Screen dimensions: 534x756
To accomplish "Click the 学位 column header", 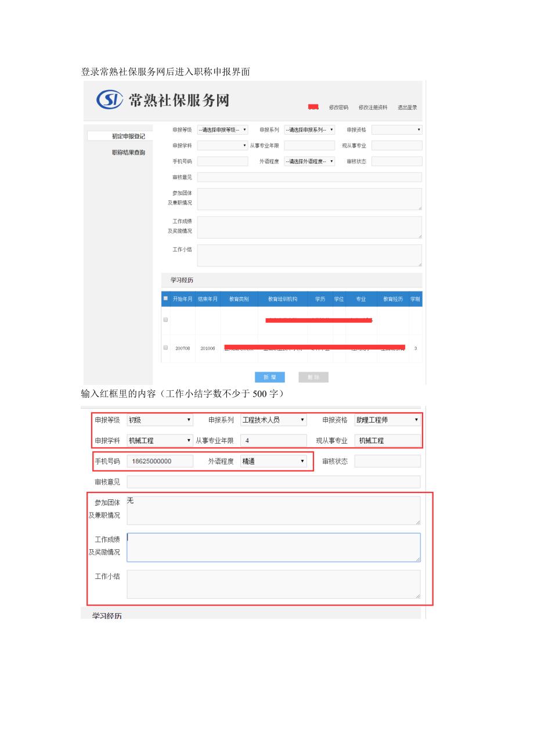I will pyautogui.click(x=339, y=299).
